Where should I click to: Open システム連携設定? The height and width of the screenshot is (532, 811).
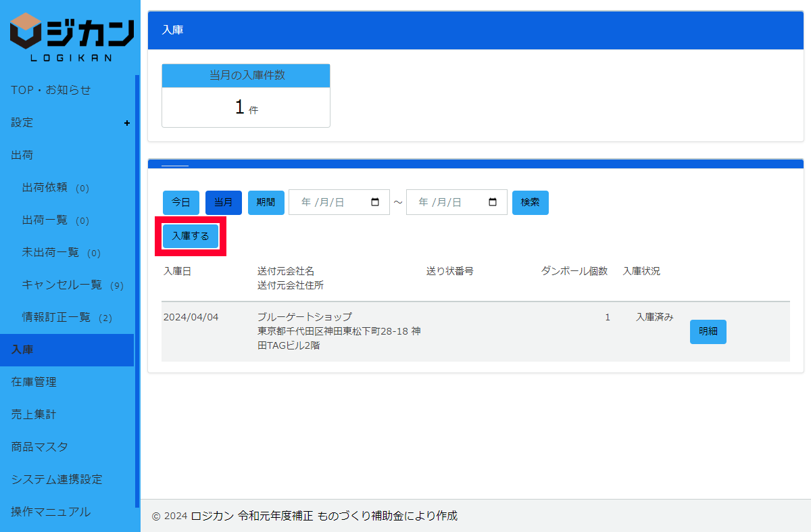[x=57, y=479]
